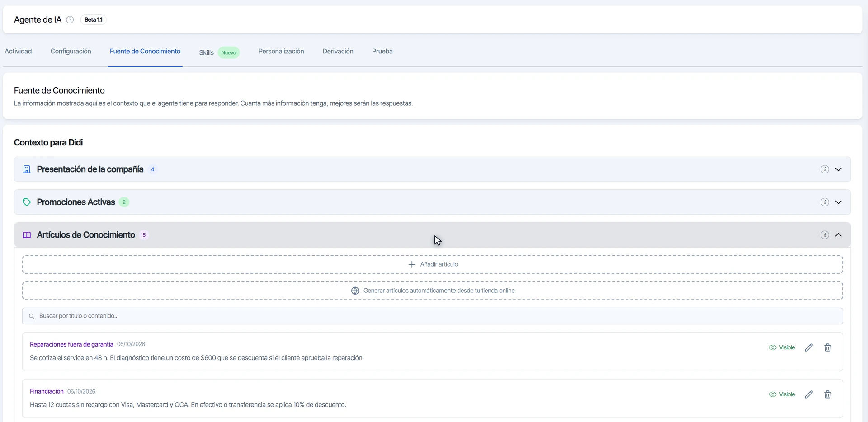Screen dimensions: 868x422
Task: Switch to the Actividad tab
Action: [18, 51]
